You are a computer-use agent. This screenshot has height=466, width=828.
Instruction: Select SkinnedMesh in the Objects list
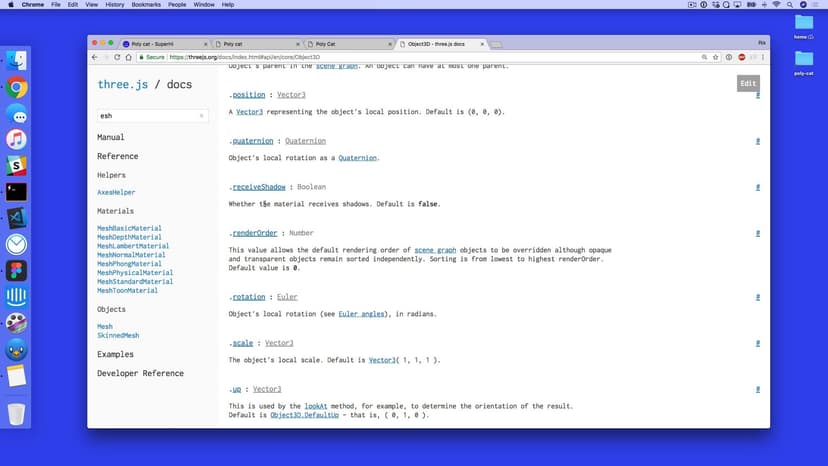click(118, 335)
